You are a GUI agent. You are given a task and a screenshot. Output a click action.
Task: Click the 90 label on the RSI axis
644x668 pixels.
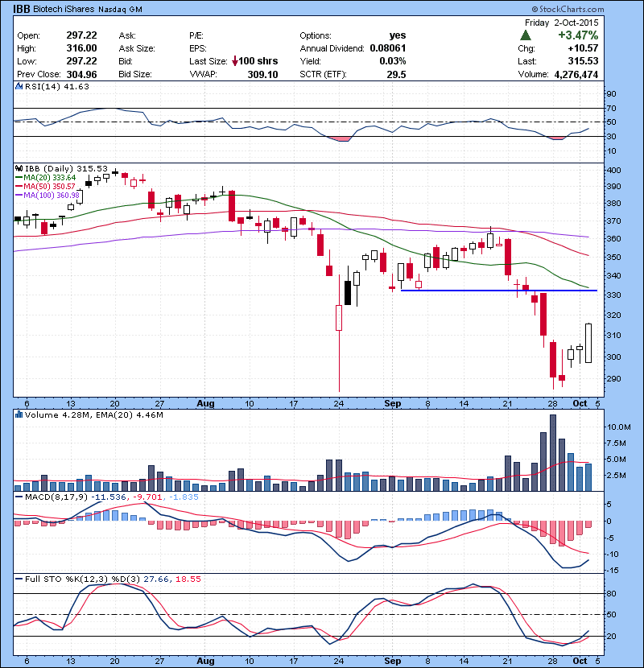click(612, 93)
